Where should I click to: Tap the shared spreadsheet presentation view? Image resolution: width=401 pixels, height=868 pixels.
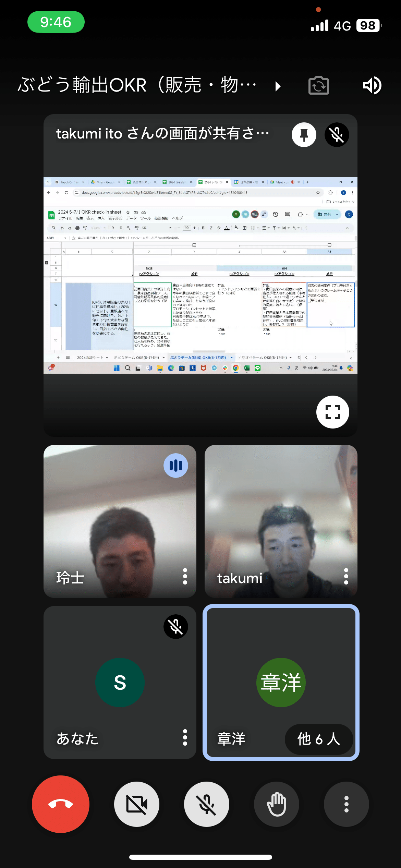tap(200, 275)
